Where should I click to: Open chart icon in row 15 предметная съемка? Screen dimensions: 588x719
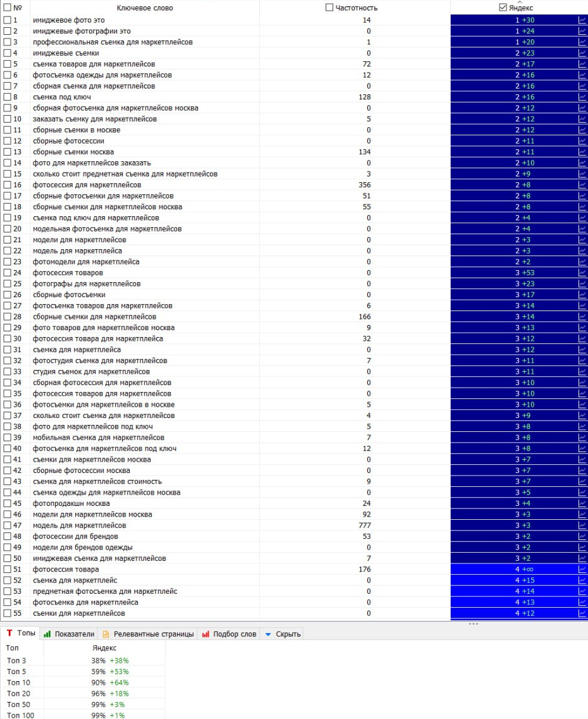point(582,174)
